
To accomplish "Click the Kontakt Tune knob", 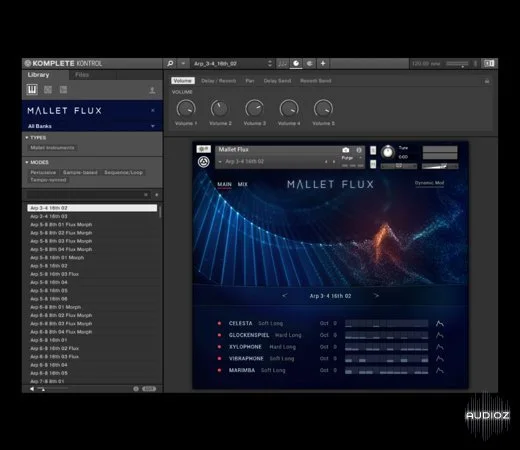I will [x=387, y=152].
